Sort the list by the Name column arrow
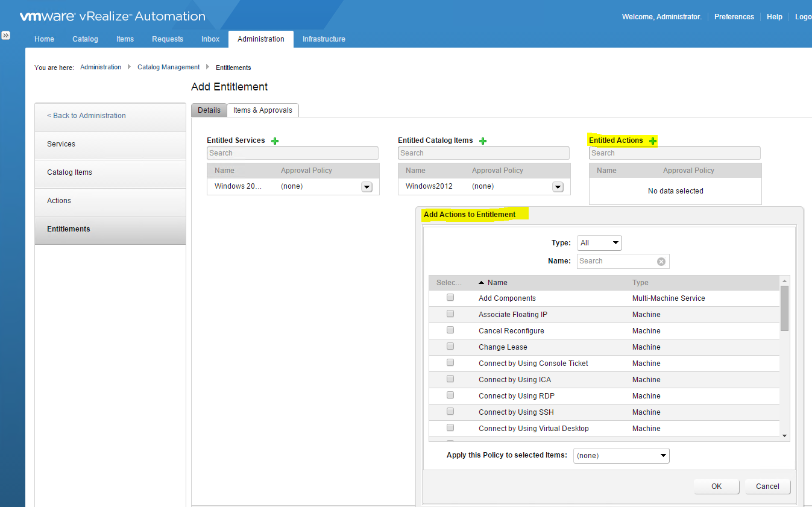The image size is (812, 507). coord(481,283)
